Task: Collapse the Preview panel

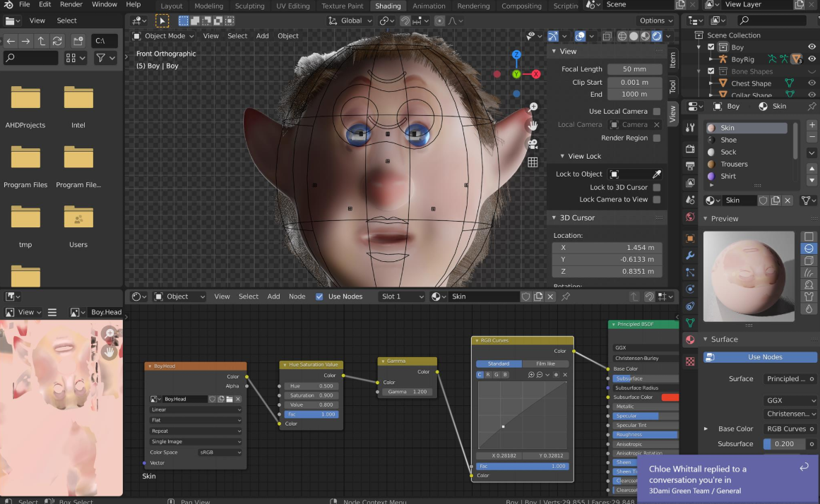Action: point(705,219)
